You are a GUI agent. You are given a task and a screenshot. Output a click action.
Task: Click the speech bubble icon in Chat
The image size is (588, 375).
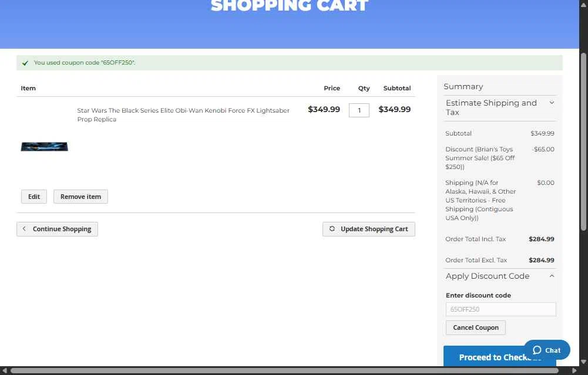[537, 350]
